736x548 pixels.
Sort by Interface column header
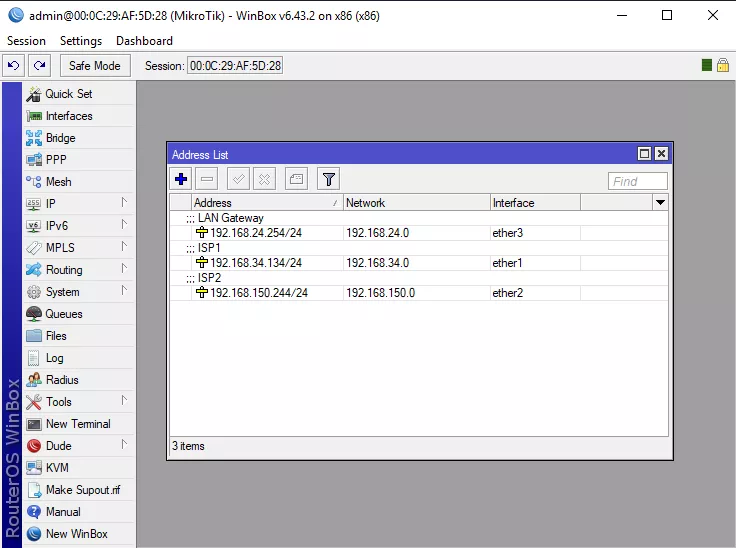click(536, 203)
